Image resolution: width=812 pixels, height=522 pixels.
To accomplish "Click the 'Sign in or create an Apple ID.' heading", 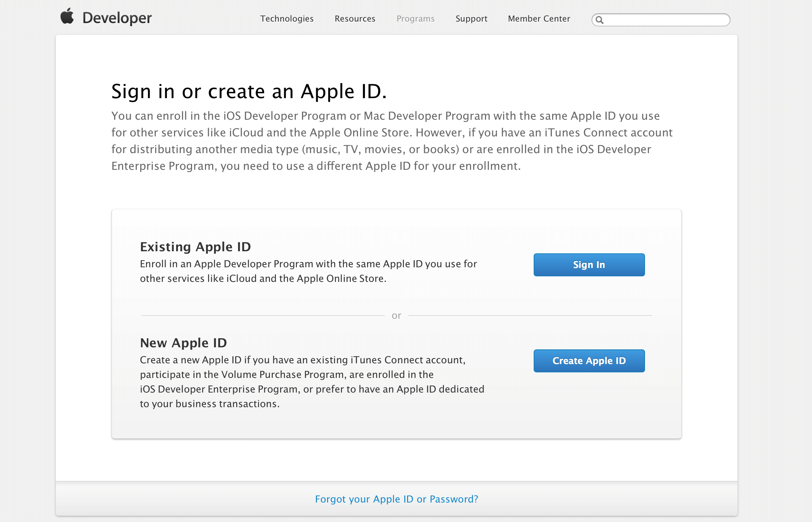I will (x=249, y=92).
